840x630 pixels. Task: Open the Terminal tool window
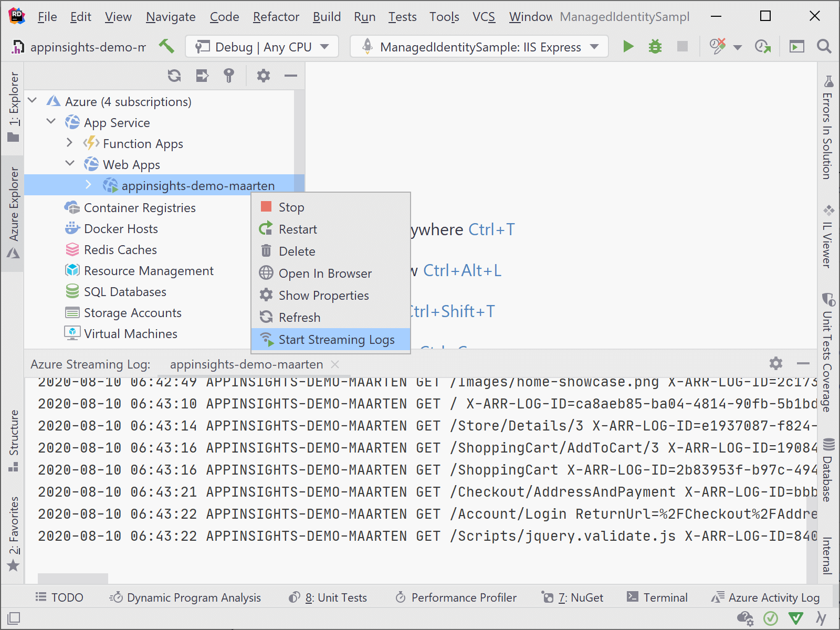pyautogui.click(x=657, y=597)
